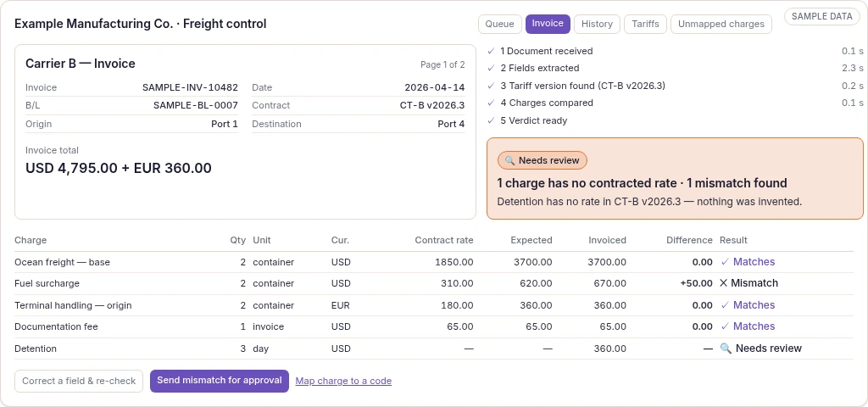Select invoice number SAMPLE-INV-10482
868x407 pixels.
(190, 87)
